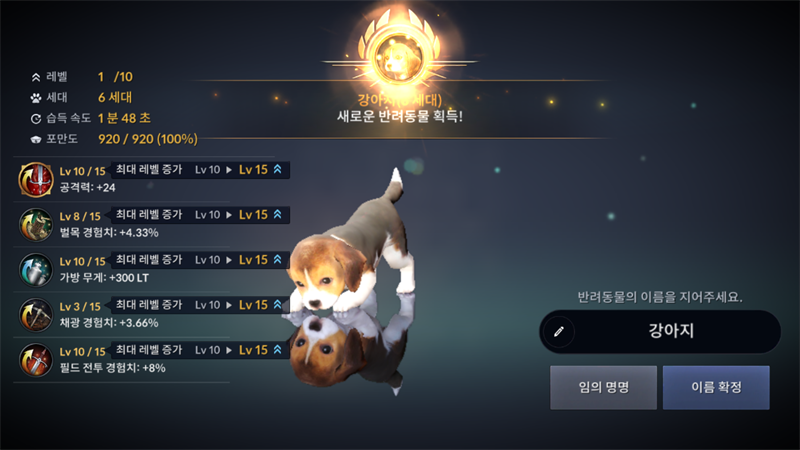The height and width of the screenshot is (450, 800).
Task: Click the pencil edit icon in name field
Action: (x=559, y=332)
